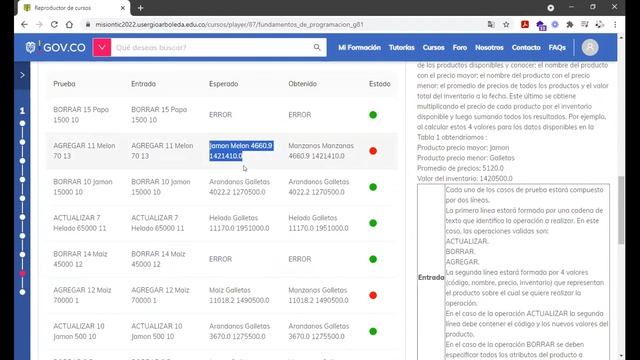Click the GOV.CO logo
This screenshot has height=360, width=640.
[x=56, y=47]
